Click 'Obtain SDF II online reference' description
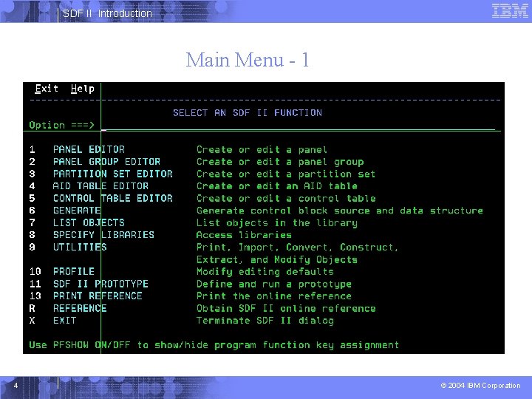 coord(286,308)
